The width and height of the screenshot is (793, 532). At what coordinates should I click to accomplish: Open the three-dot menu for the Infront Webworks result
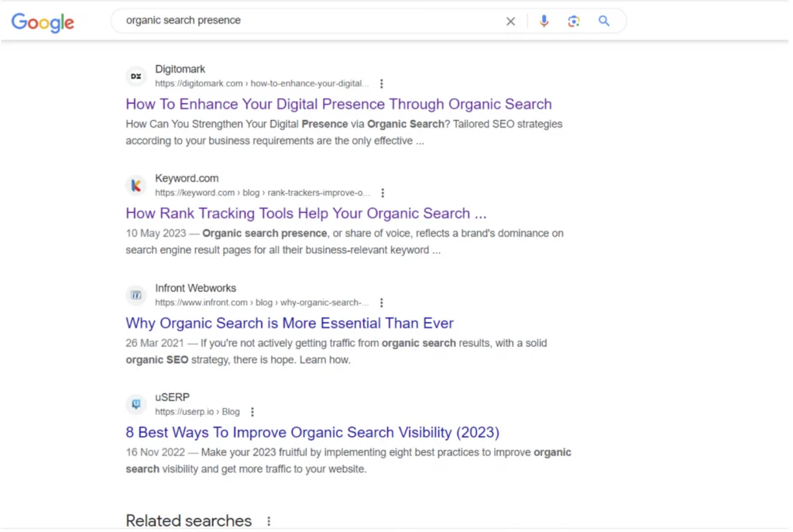tap(382, 302)
